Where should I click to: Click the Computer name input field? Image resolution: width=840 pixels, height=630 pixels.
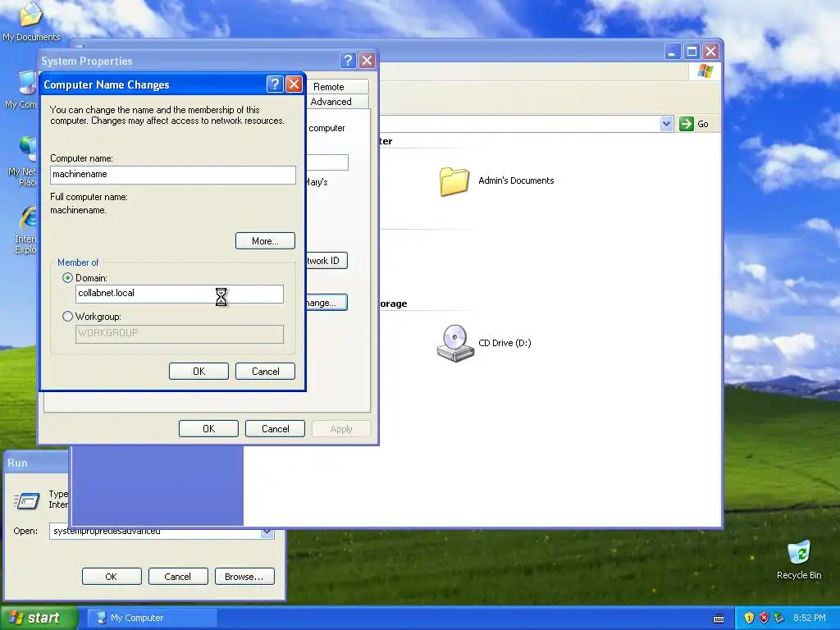click(173, 175)
